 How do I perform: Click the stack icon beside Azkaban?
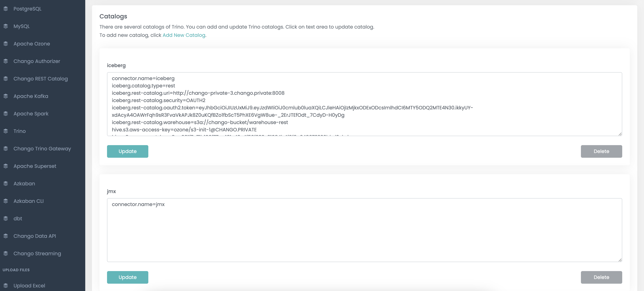[x=6, y=184]
